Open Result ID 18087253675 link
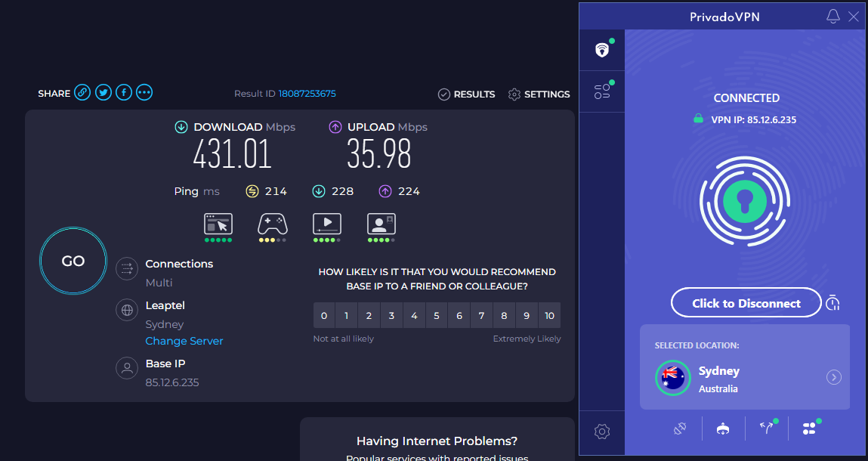This screenshot has height=461, width=868. pyautogui.click(x=307, y=94)
